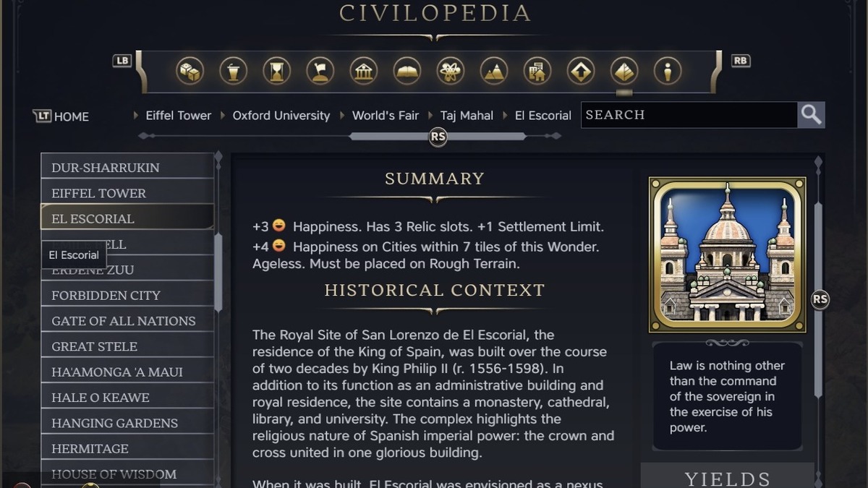Return to Oxford University breadcrumb

[281, 116]
